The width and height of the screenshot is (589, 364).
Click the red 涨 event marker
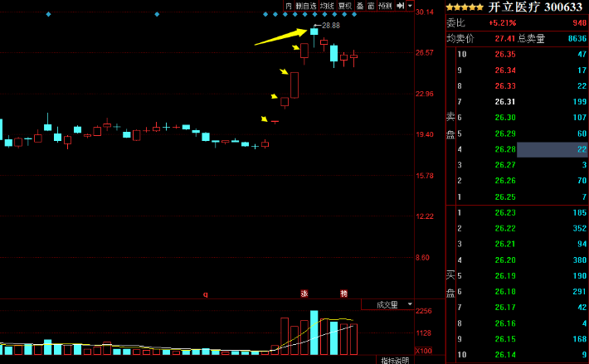tap(304, 294)
